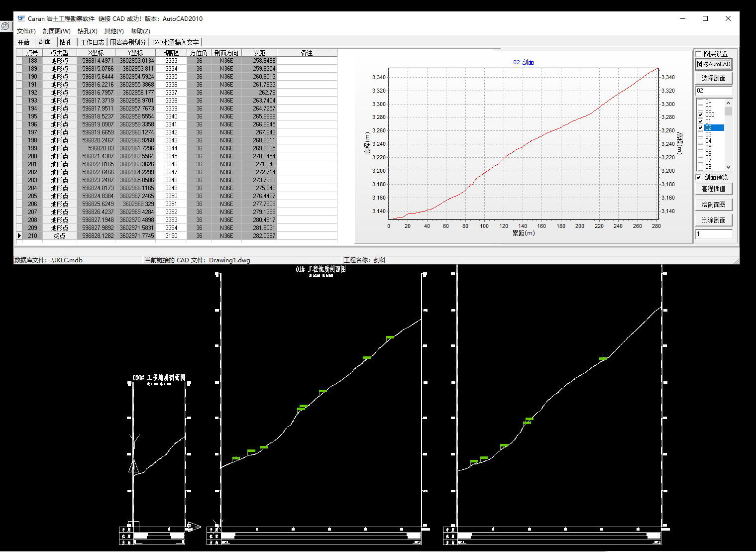This screenshot has width=756, height=552.
Task: Switch to the 工作日志 tab
Action: (x=92, y=42)
